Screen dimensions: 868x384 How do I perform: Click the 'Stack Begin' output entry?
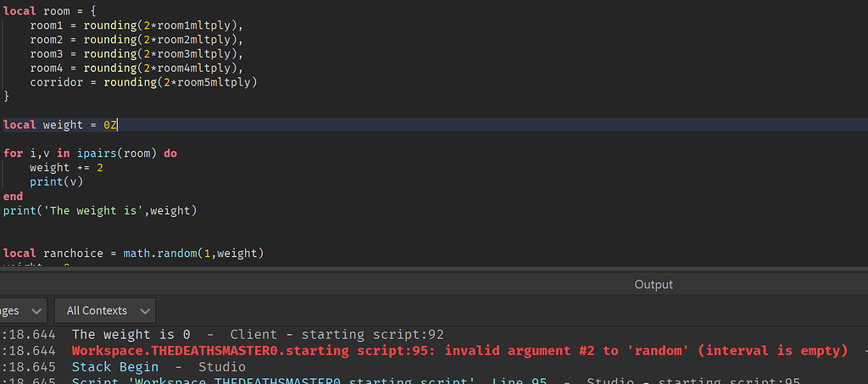coord(114,367)
